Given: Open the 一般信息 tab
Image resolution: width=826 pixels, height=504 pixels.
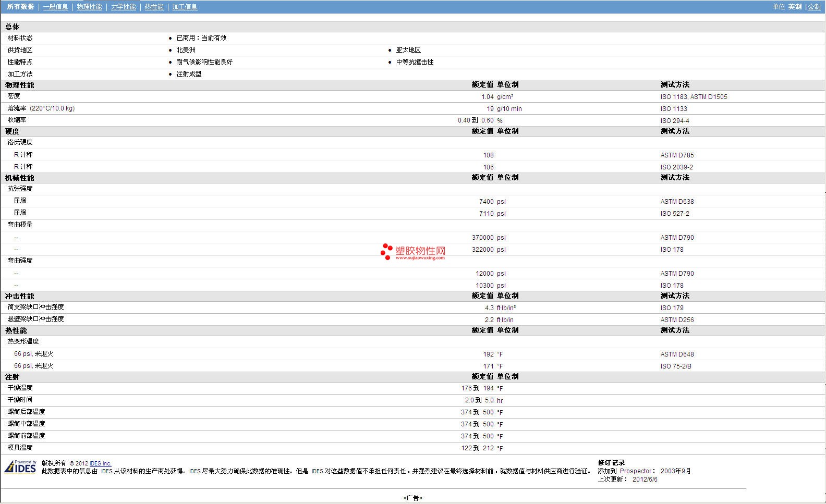Looking at the screenshot, I should point(55,7).
